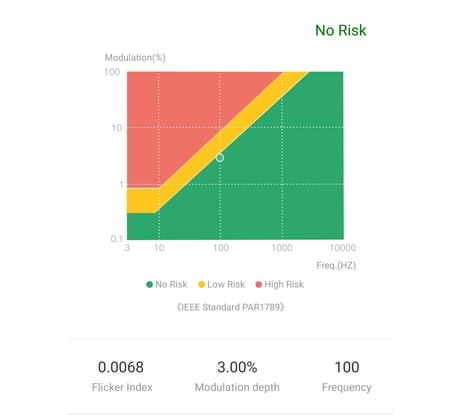Click the Low Risk legend label
This screenshot has height=415, width=461.
226,284
